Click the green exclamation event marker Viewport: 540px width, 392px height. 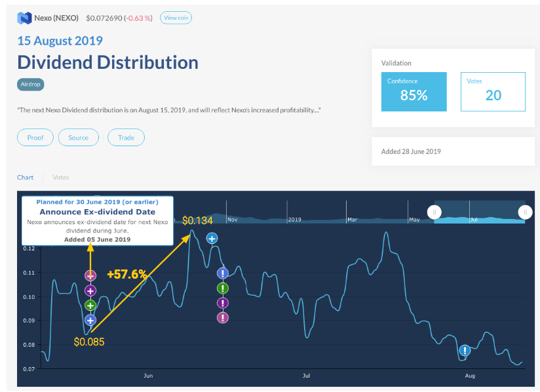click(x=223, y=288)
